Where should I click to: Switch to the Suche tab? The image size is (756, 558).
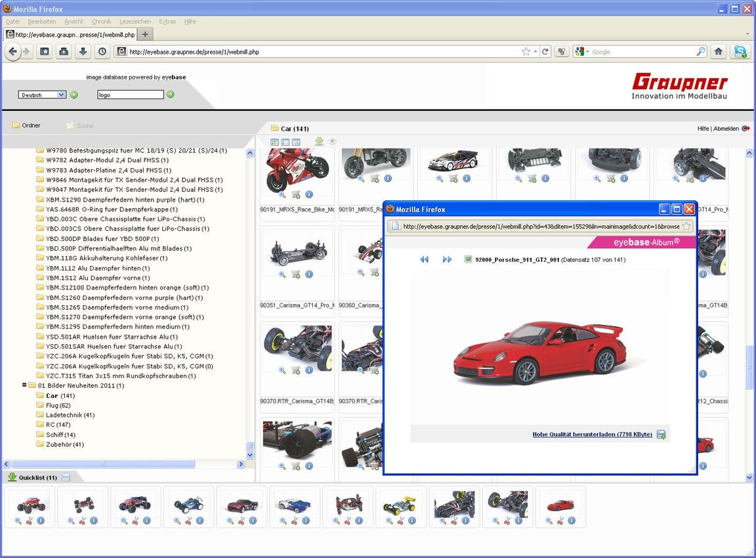pyautogui.click(x=85, y=125)
